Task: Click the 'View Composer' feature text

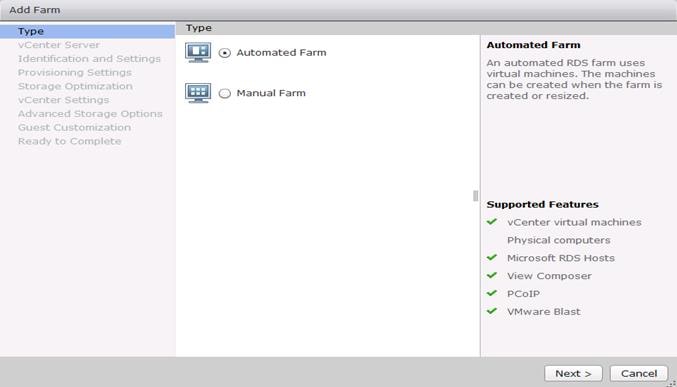Action: coord(549,276)
